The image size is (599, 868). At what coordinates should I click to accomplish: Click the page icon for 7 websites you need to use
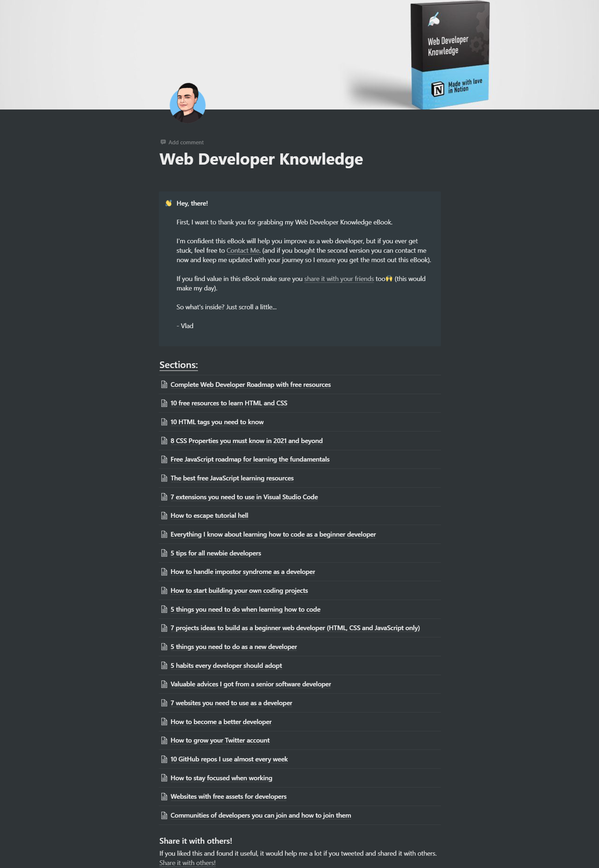(x=164, y=703)
